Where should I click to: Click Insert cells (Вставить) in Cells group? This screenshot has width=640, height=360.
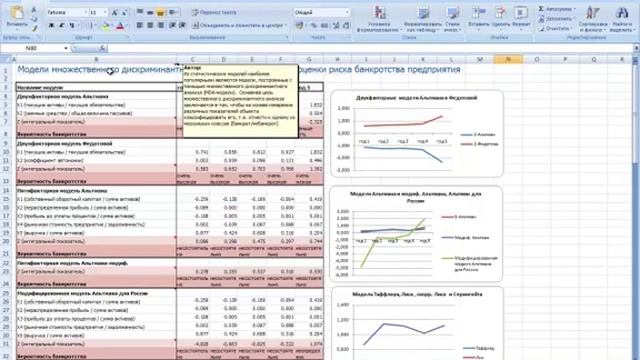coord(478,19)
